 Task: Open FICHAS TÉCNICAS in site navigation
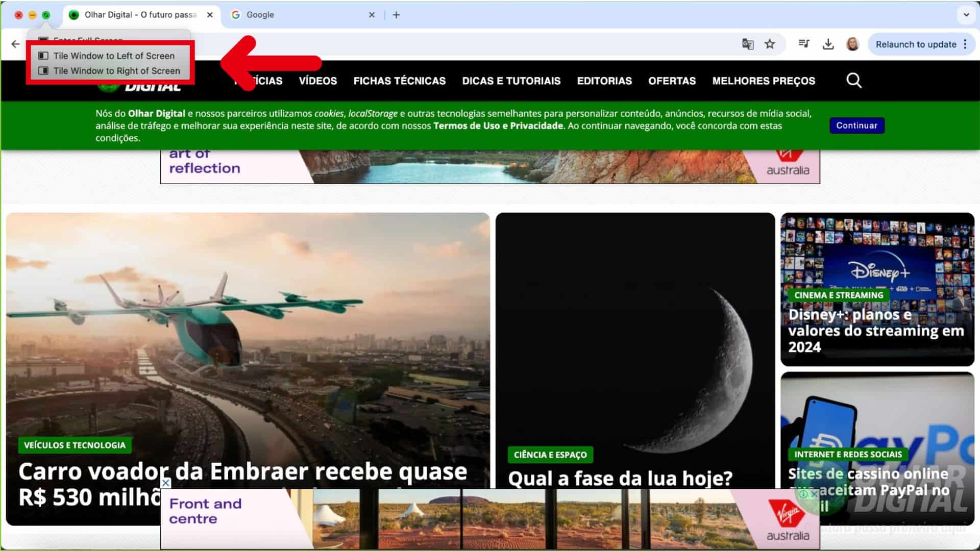pyautogui.click(x=399, y=81)
